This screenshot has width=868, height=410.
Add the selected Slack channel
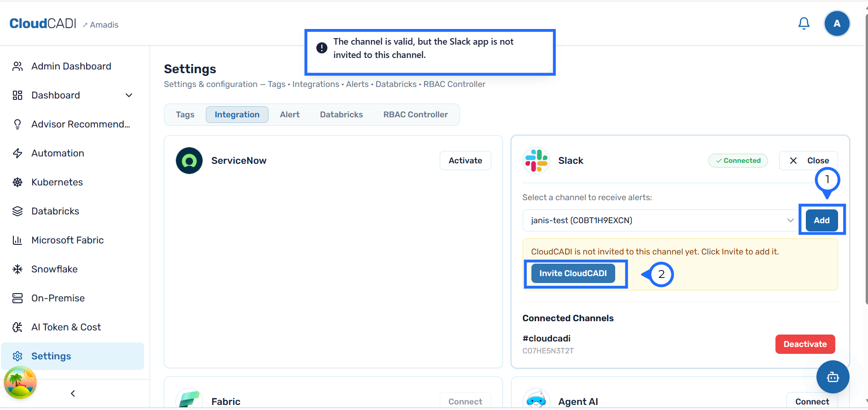(821, 220)
